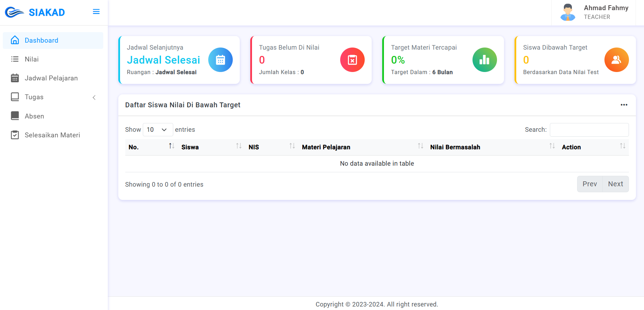Screen dimensions: 644x310
Task: Open the Show entries count dropdown
Action: pos(157,130)
